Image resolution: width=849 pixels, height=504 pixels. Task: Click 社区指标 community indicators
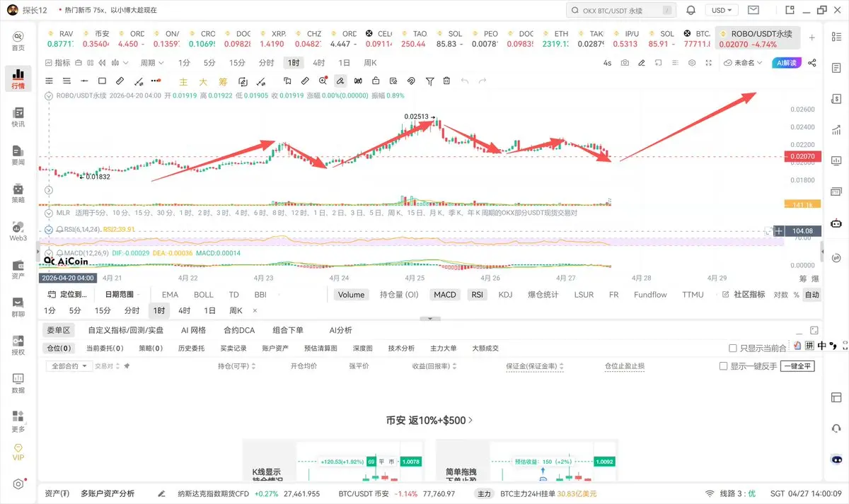[744, 295]
